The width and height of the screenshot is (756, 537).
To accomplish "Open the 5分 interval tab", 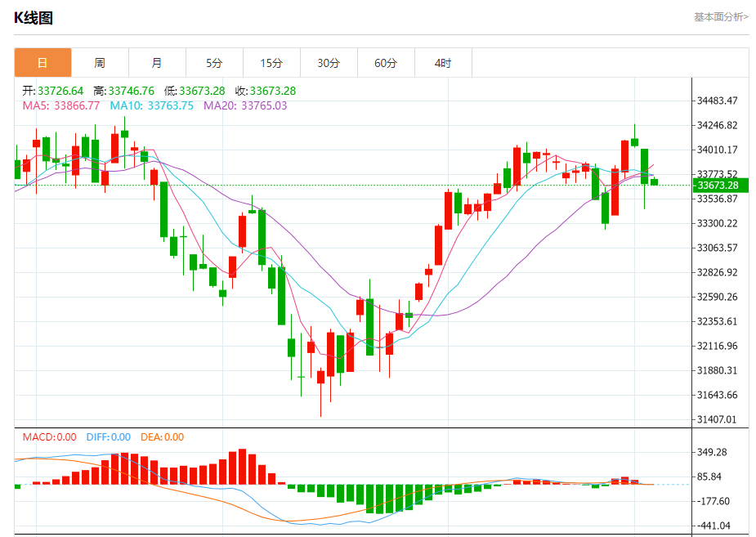I will click(215, 63).
